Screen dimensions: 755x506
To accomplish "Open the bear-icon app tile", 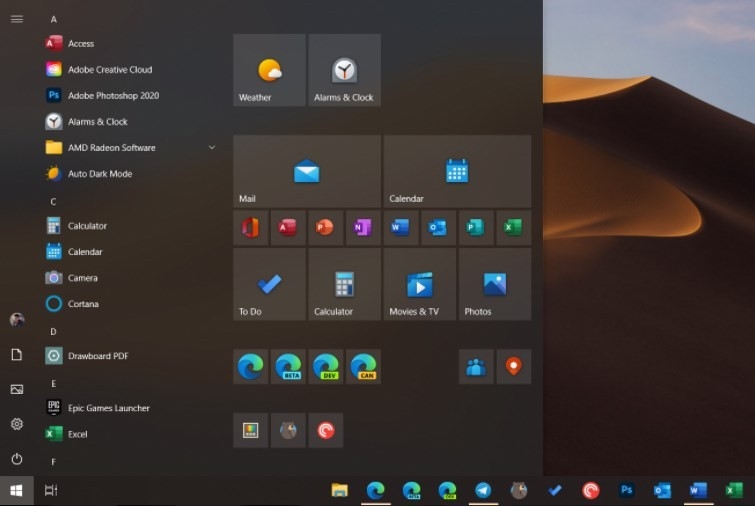I will tap(288, 430).
